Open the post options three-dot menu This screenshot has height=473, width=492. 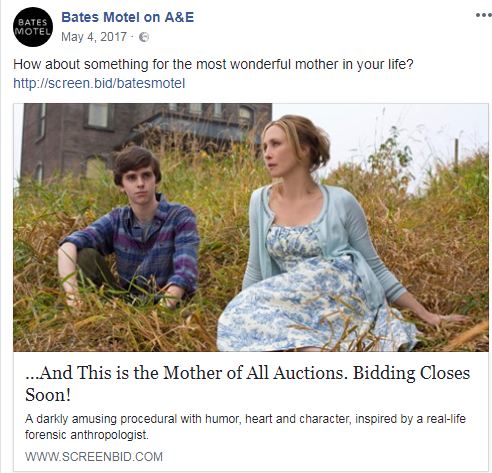pos(484,15)
